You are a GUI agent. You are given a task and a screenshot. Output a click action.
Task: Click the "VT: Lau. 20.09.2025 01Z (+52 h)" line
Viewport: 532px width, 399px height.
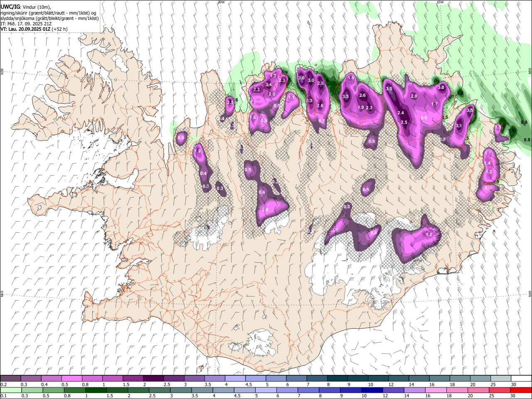coord(34,29)
